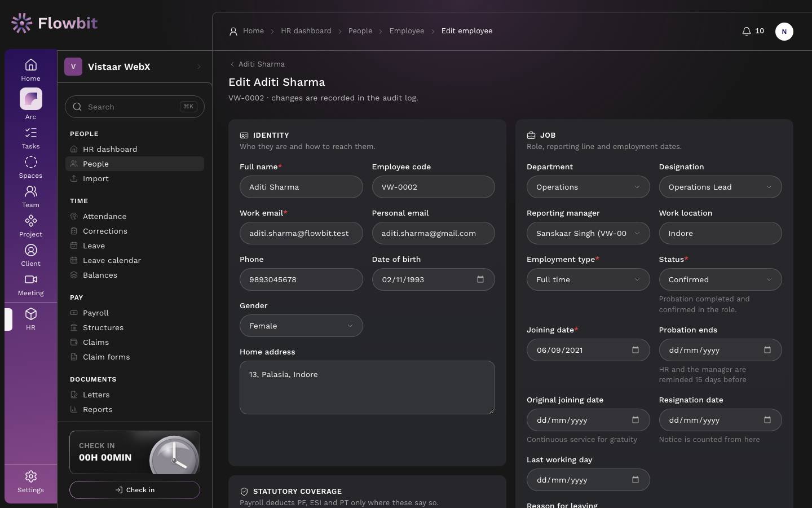This screenshot has width=812, height=508.
Task: Click the notifications bell icon
Action: coord(746,31)
